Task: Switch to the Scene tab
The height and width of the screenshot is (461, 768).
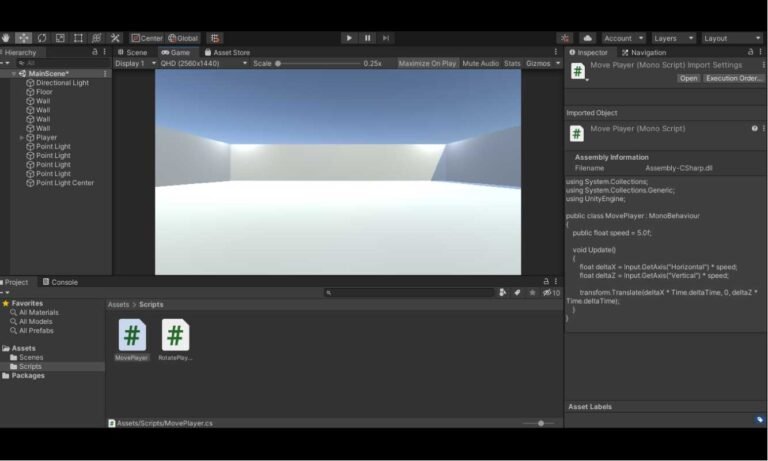Action: pos(132,52)
